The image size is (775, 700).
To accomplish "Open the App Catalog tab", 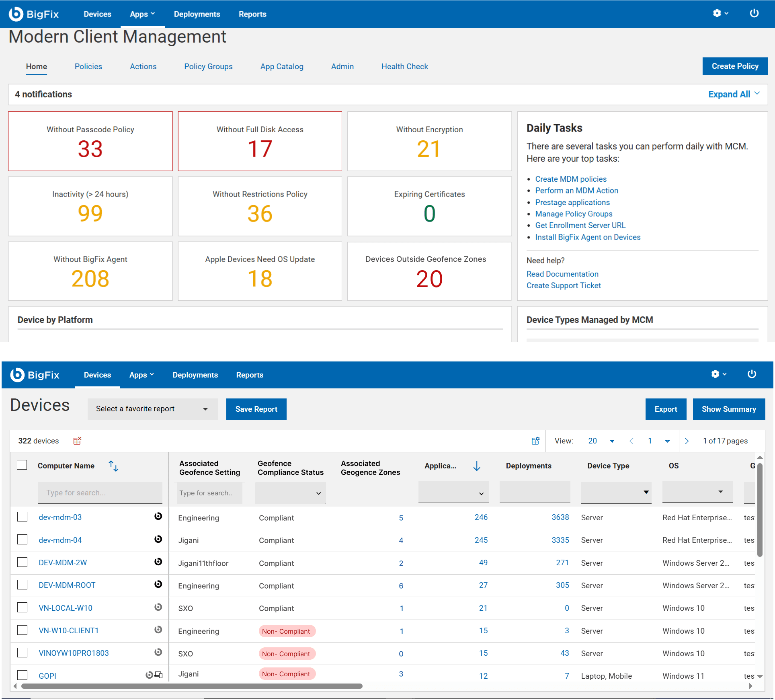I will point(282,66).
